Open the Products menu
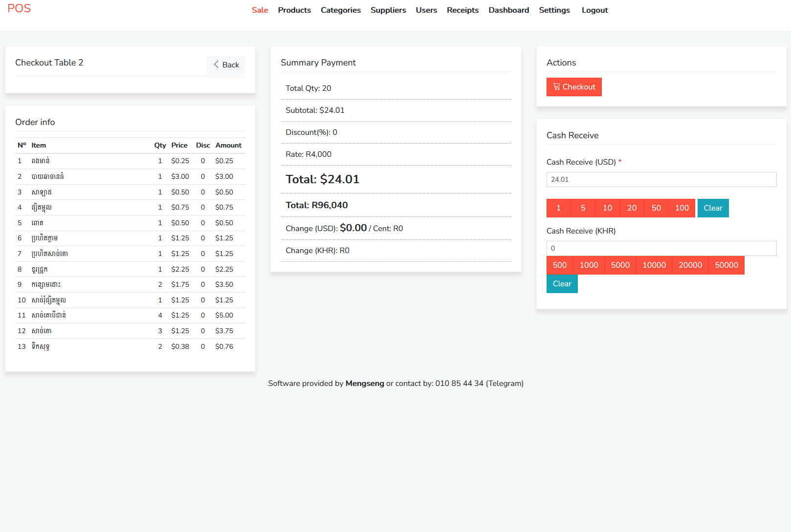The width and height of the screenshot is (791, 532). tap(294, 10)
